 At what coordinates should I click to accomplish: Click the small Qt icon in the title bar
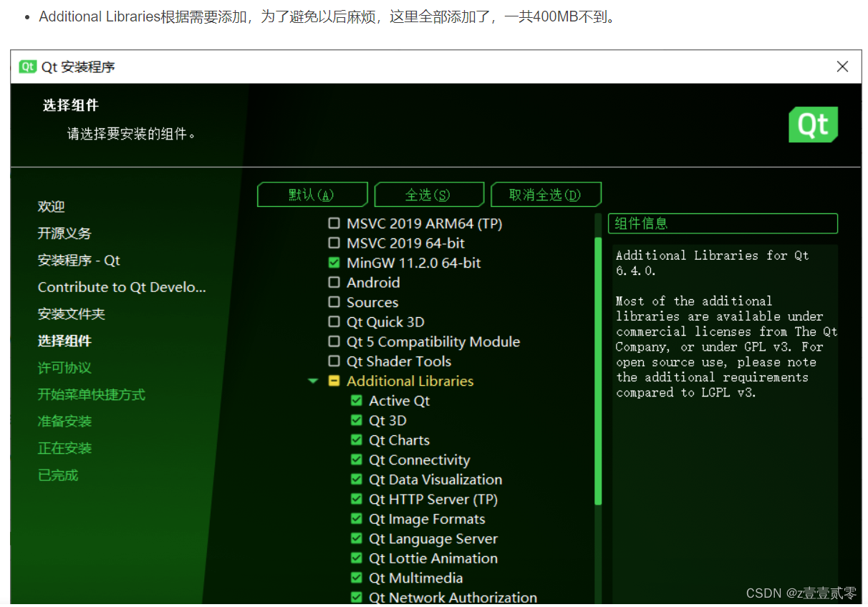27,67
